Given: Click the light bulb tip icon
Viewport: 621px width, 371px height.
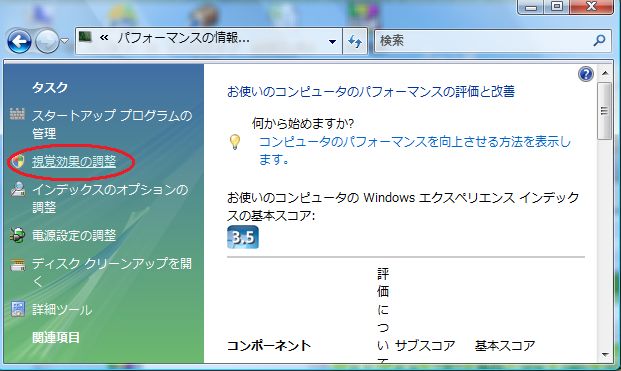Looking at the screenshot, I should click(235, 142).
